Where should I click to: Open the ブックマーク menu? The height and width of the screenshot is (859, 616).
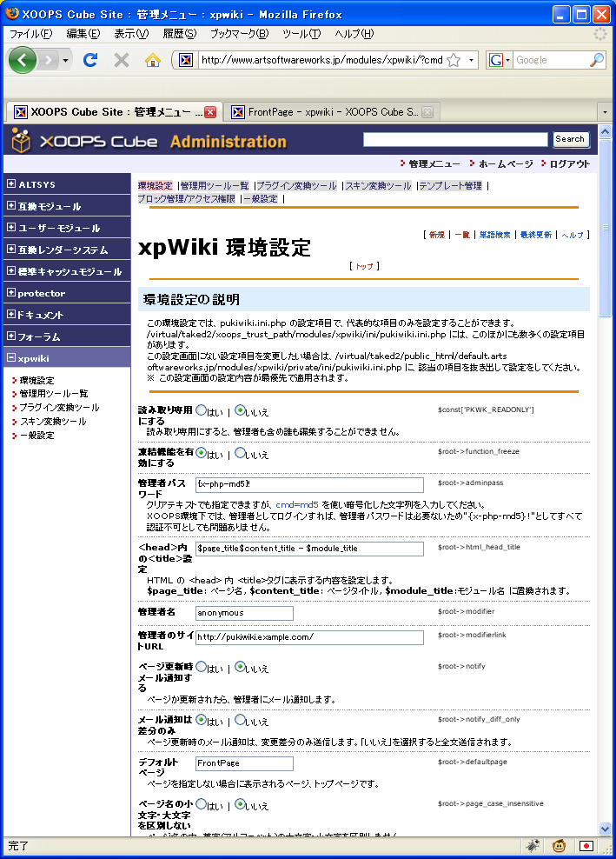tap(239, 34)
